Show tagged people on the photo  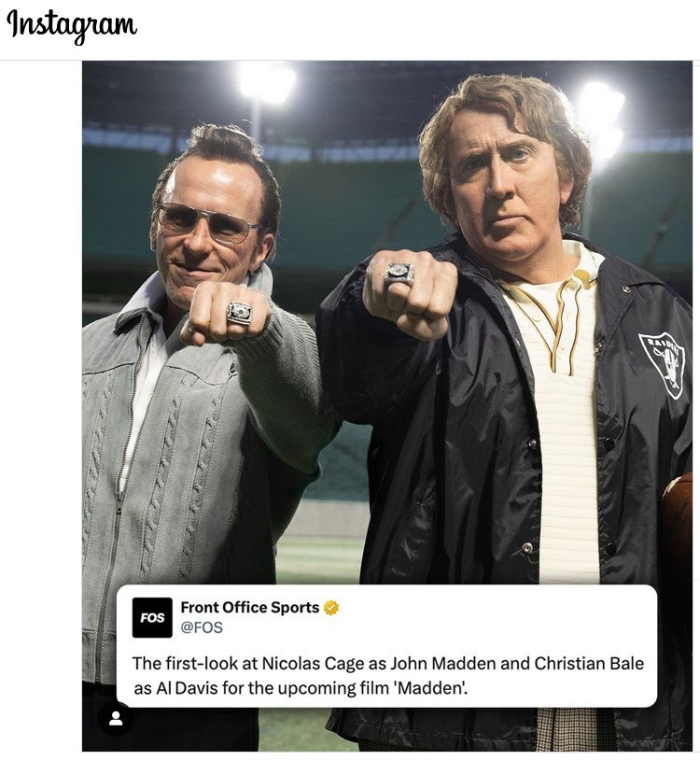coord(116,718)
